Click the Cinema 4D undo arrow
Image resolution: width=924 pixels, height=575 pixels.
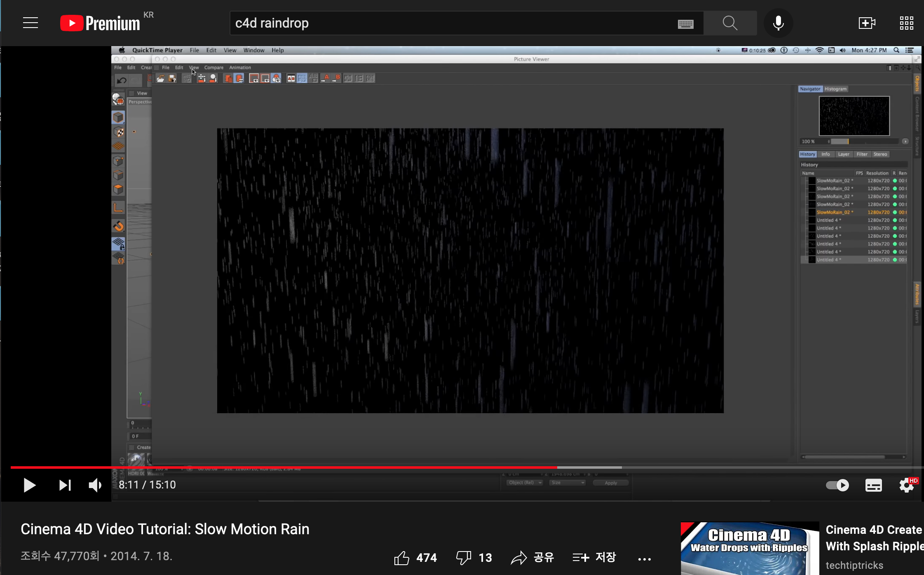(x=122, y=80)
